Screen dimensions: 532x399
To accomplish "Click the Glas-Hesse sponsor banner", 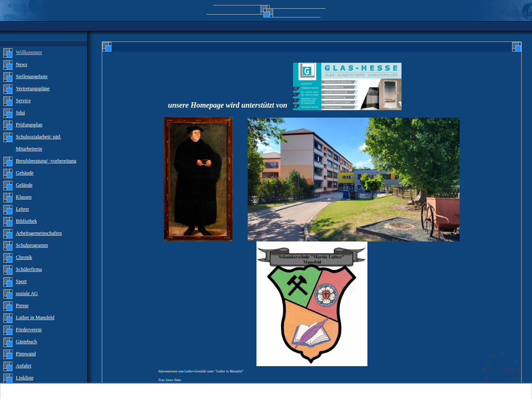I will [347, 86].
